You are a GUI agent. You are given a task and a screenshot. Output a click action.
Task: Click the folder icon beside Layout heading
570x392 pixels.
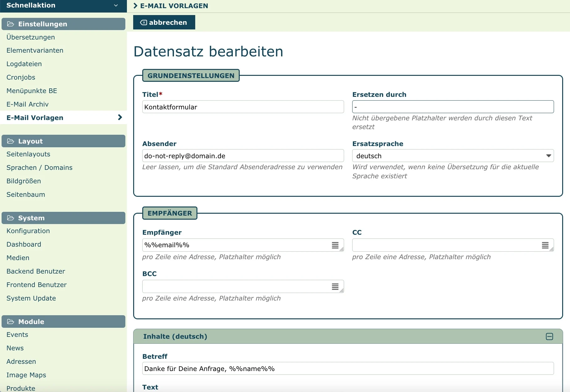click(11, 141)
